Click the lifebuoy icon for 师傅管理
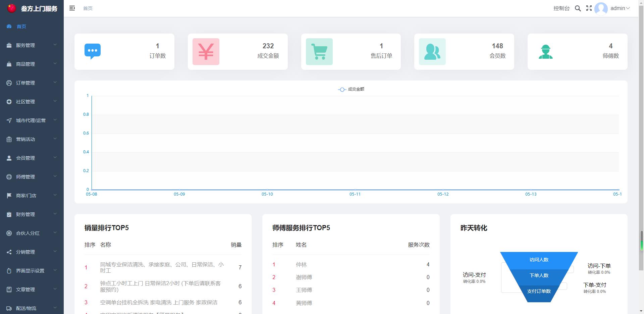Viewport: 644px width, 314px height. point(9,177)
